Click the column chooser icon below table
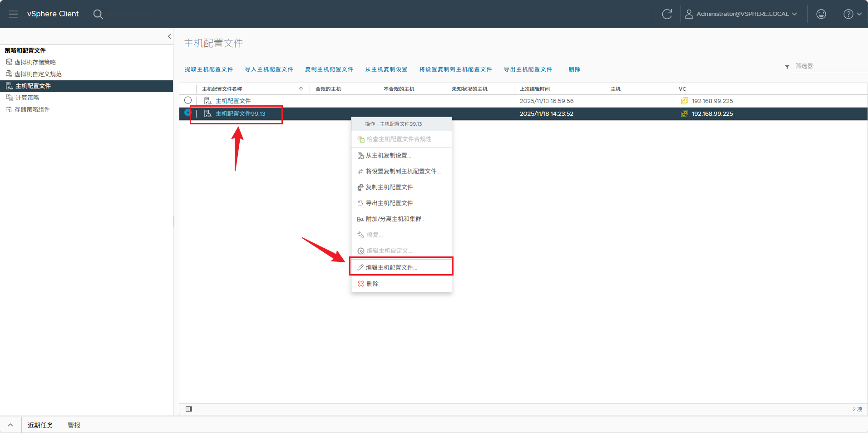868x433 pixels. click(189, 409)
